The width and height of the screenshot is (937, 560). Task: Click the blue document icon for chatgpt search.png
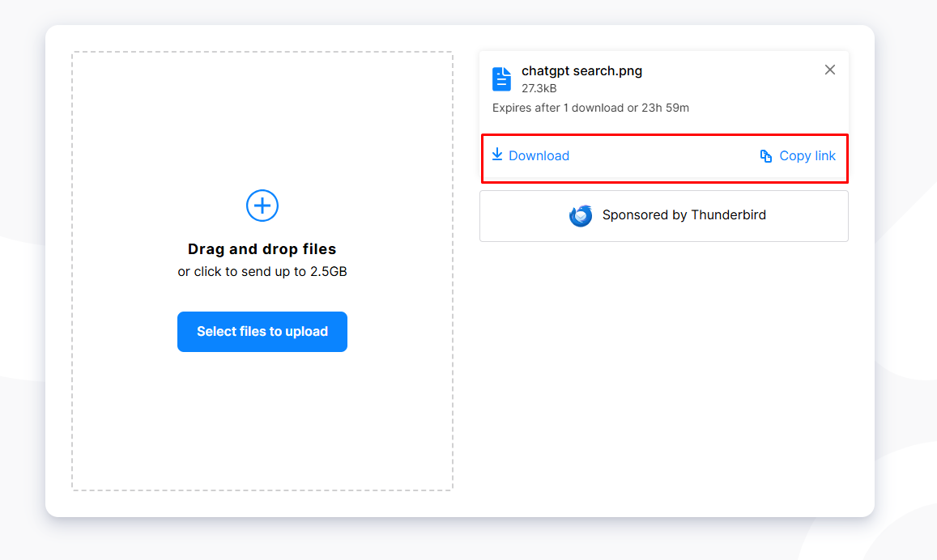coord(502,78)
